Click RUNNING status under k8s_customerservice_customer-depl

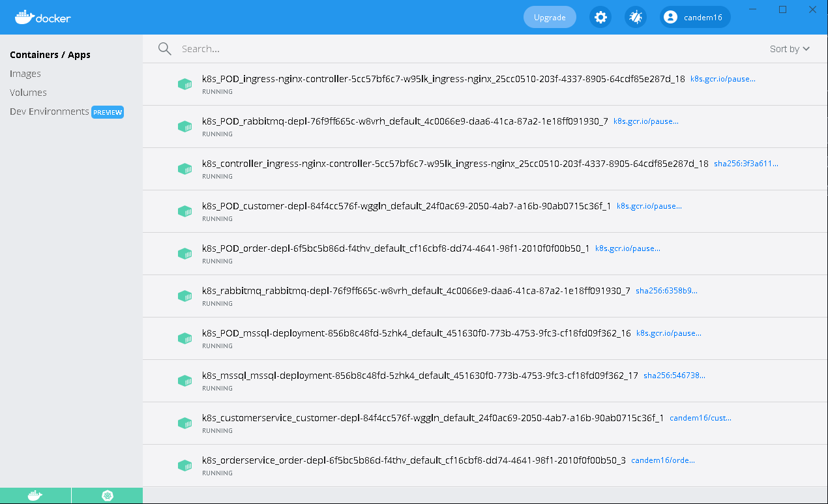point(217,431)
